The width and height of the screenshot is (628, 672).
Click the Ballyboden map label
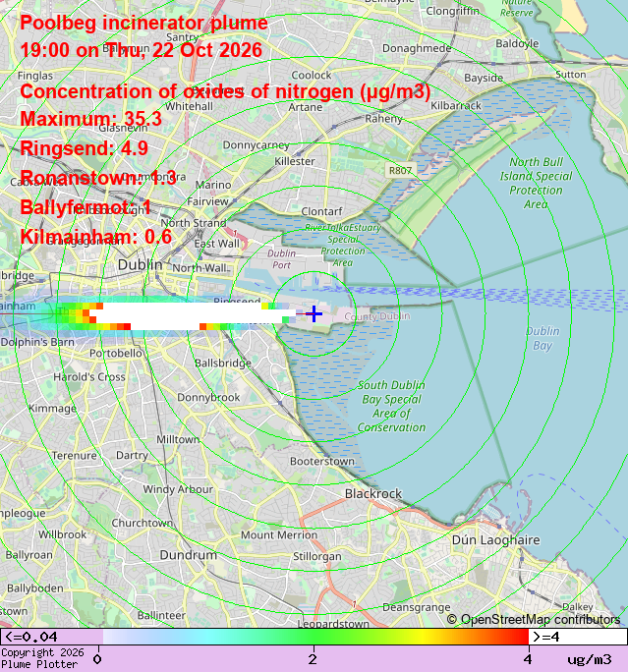[x=35, y=588]
